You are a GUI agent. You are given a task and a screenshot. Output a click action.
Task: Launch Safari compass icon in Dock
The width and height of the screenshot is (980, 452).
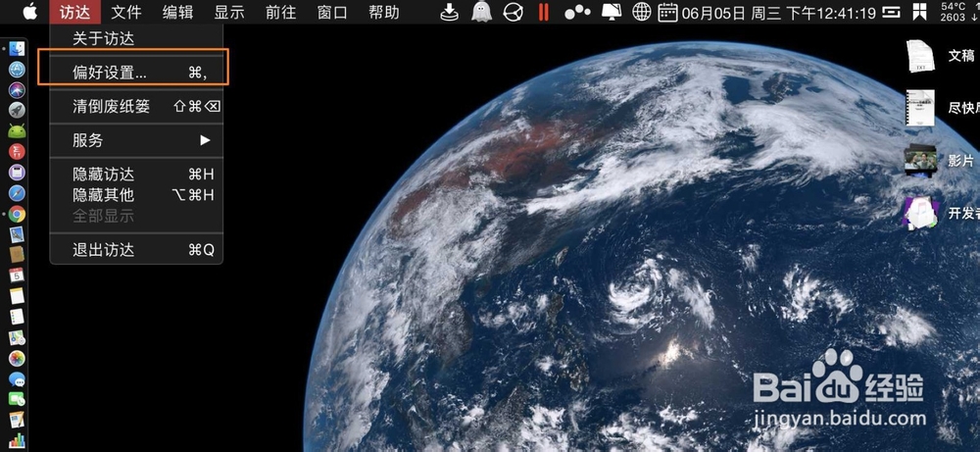pos(17,193)
